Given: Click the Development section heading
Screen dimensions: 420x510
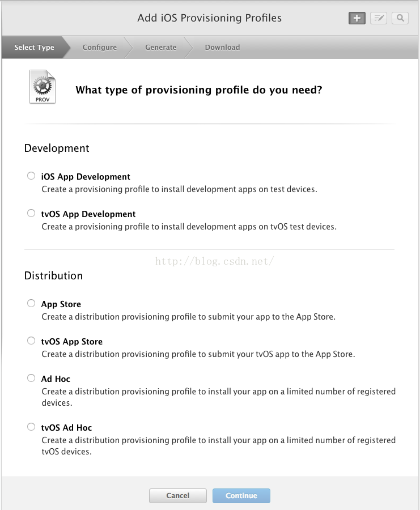Looking at the screenshot, I should (x=57, y=148).
